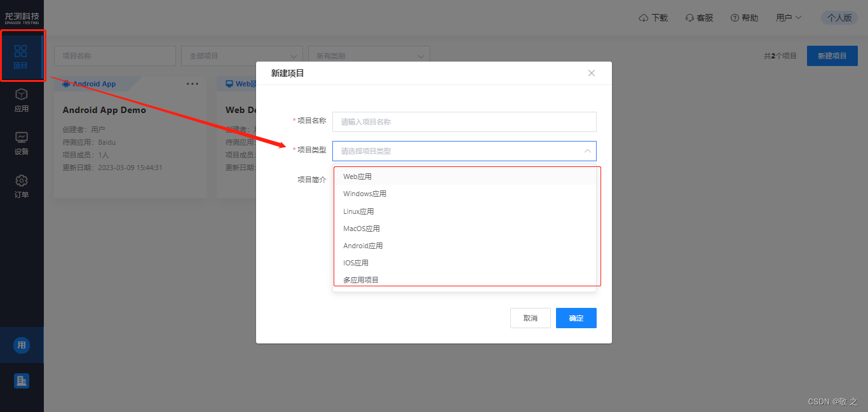Select 多应用项目 option
This screenshot has height=412, width=868.
[361, 280]
